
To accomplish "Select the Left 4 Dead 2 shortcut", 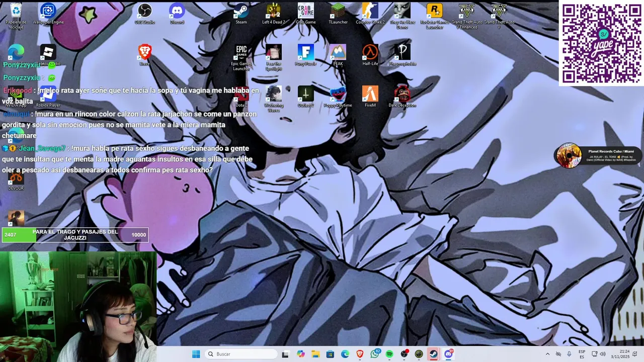I will (x=274, y=14).
